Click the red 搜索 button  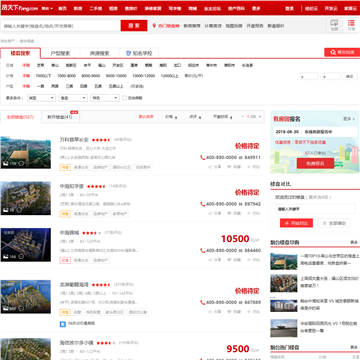134,26
